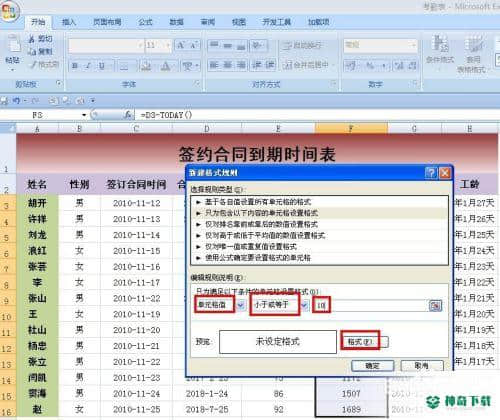The image size is (500, 420).
Task: Click the Conditional Formatting ribbon icon
Action: tap(440, 43)
